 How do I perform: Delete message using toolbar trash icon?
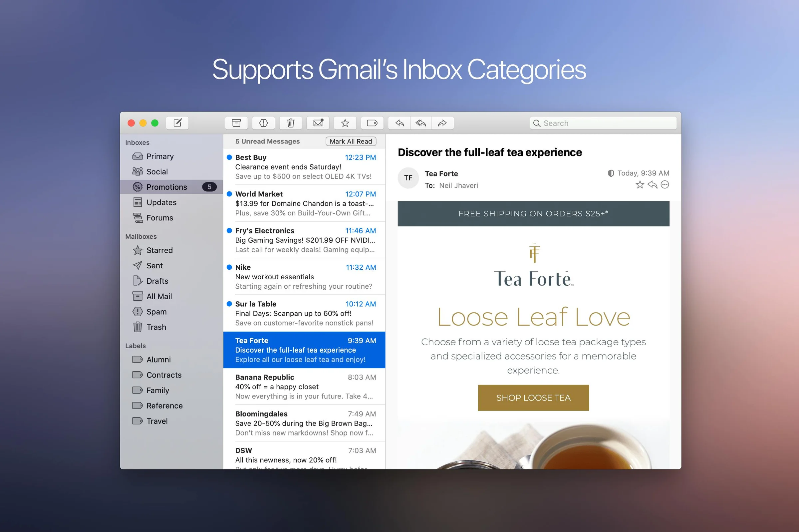pyautogui.click(x=290, y=123)
